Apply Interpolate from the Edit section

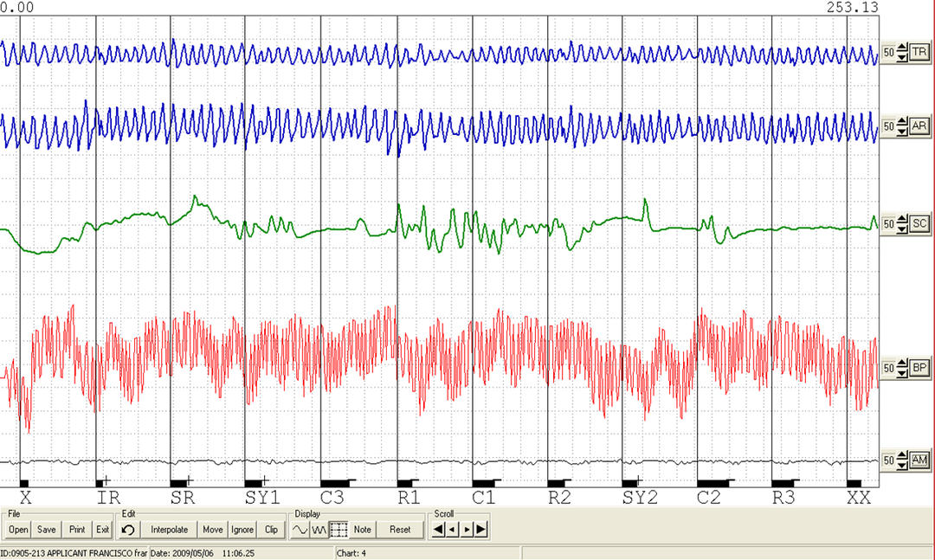coord(170,529)
